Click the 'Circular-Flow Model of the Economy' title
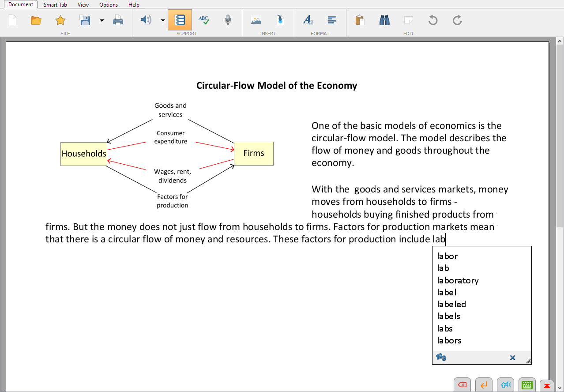The image size is (564, 392). (277, 86)
